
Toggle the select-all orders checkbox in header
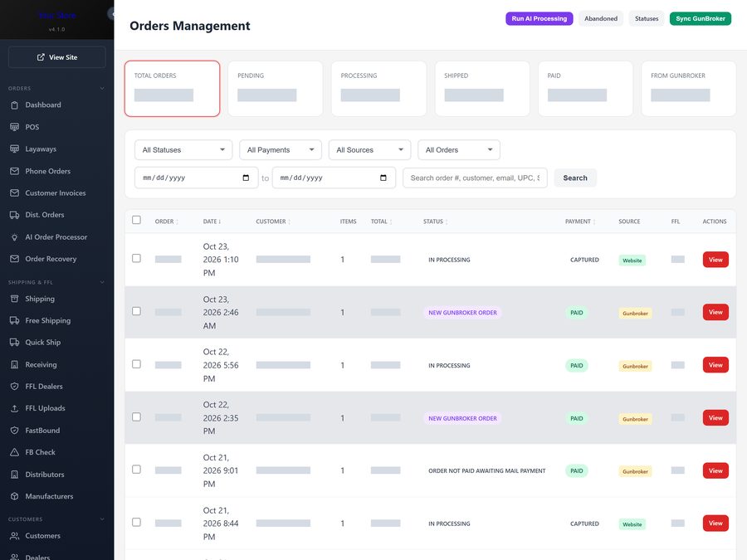tap(137, 220)
